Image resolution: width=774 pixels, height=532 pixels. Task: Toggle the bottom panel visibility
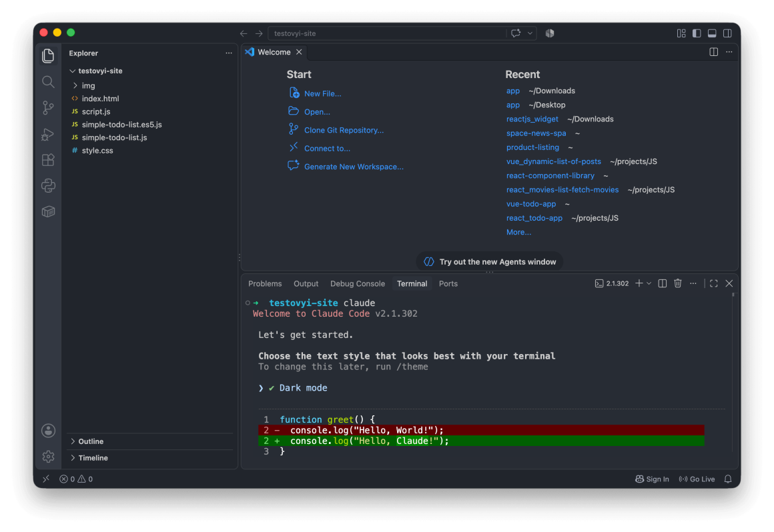[x=712, y=33]
